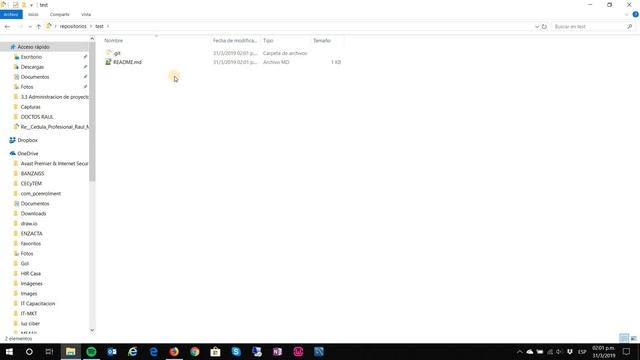
Task: Open the notification center icon
Action: coord(627,351)
